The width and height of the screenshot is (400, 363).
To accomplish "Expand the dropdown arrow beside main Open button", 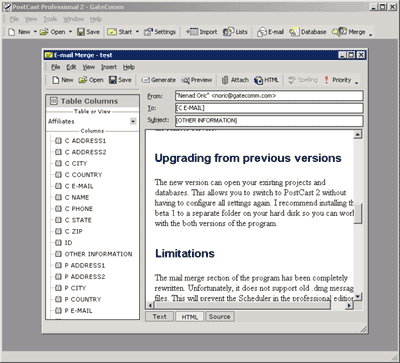I will coord(70,32).
